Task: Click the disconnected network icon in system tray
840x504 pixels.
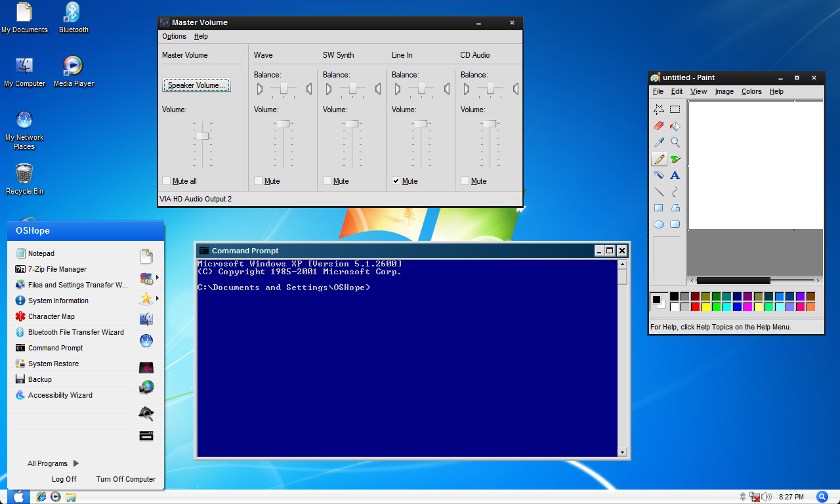Action: (x=755, y=497)
